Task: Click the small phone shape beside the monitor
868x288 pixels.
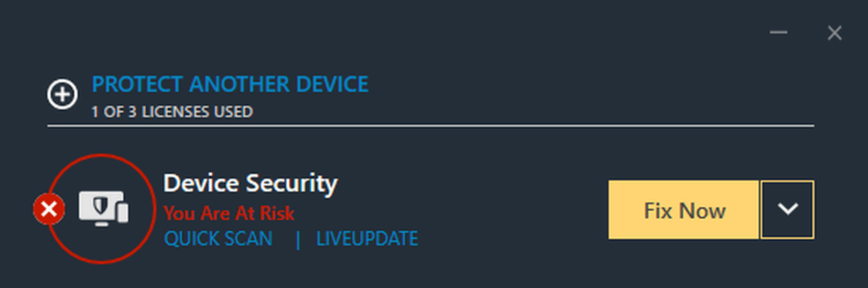Action: click(123, 212)
